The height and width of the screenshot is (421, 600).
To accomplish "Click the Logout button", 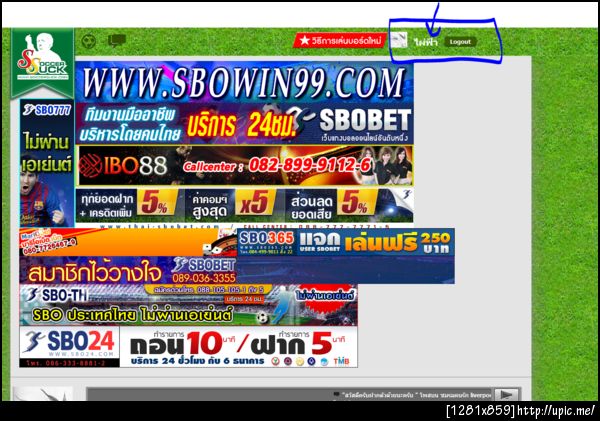I will pyautogui.click(x=460, y=42).
